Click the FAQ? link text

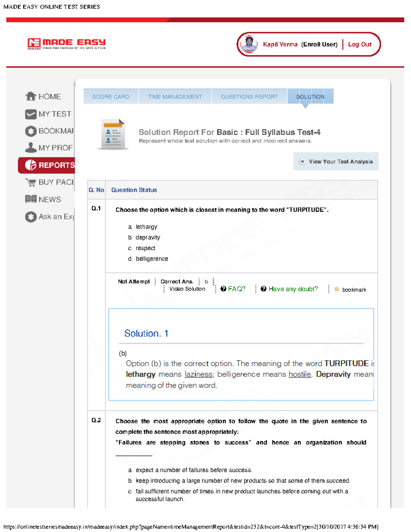pos(237,289)
